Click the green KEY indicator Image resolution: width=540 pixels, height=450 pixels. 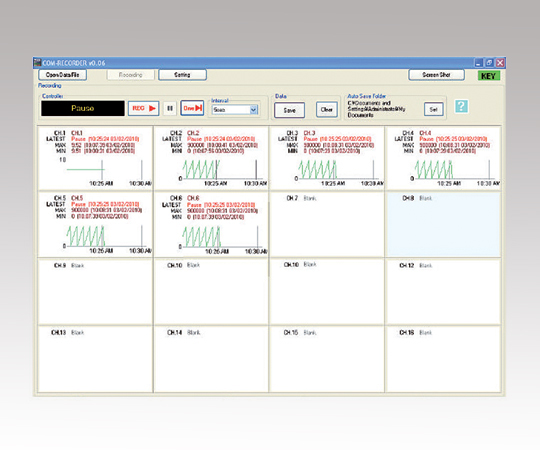(488, 76)
